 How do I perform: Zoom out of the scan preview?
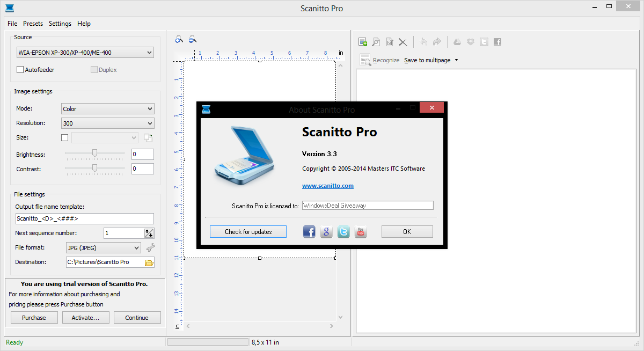pyautogui.click(x=192, y=39)
